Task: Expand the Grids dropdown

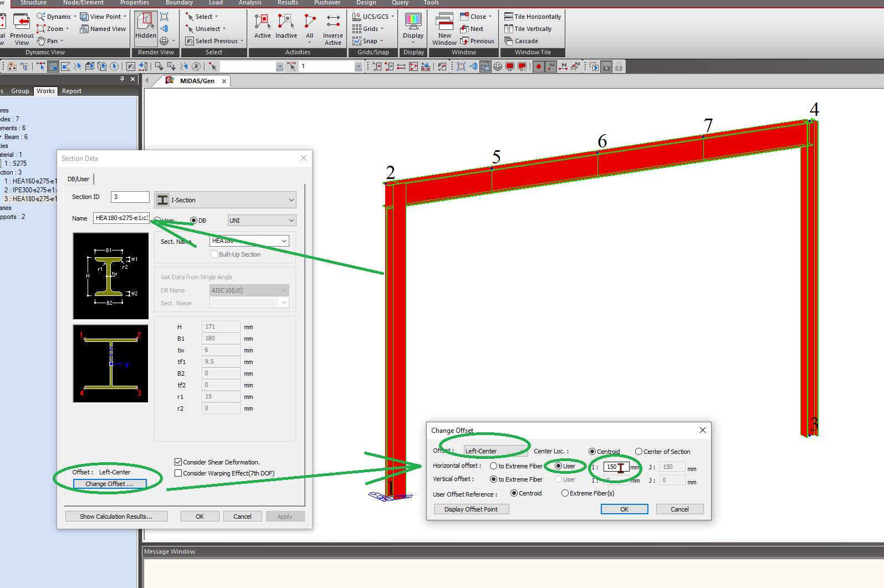Action: coord(382,29)
